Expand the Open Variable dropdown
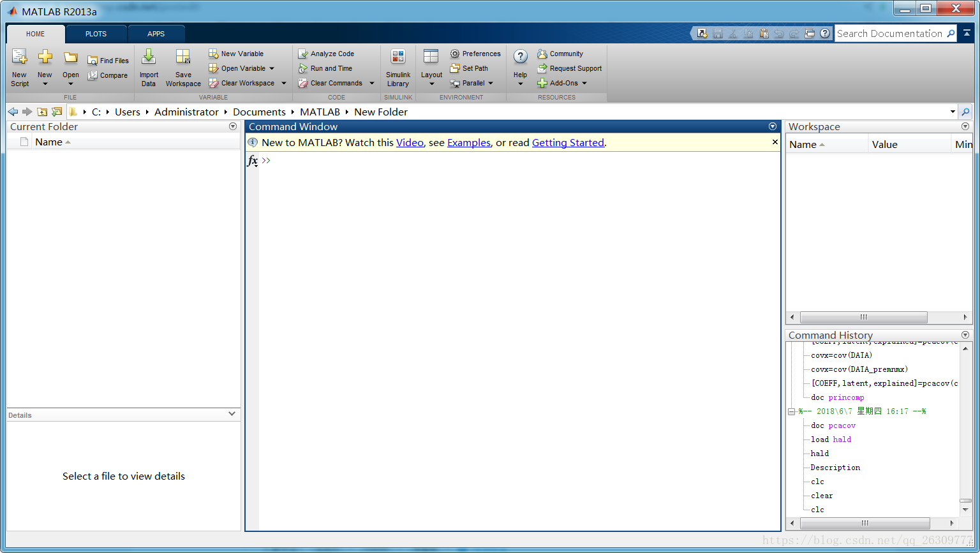980x553 pixels. click(272, 68)
